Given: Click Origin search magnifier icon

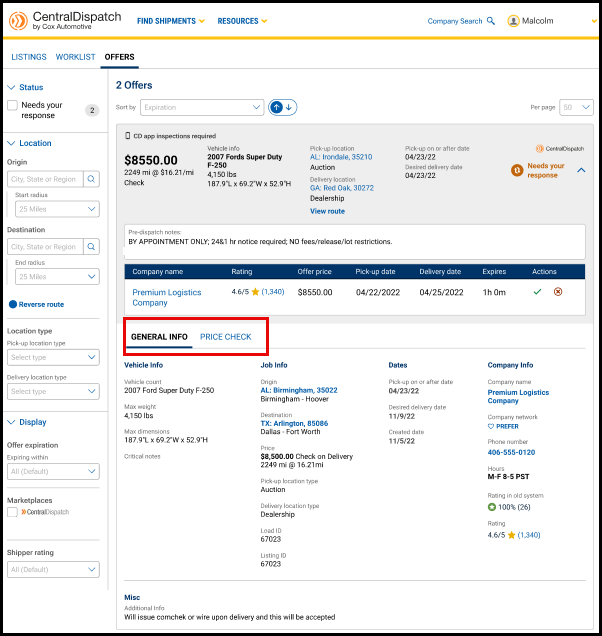Looking at the screenshot, I should coord(91,179).
